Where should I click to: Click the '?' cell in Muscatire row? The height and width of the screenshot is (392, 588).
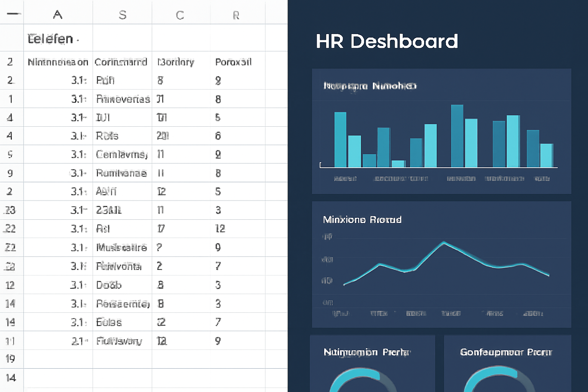pos(181,247)
